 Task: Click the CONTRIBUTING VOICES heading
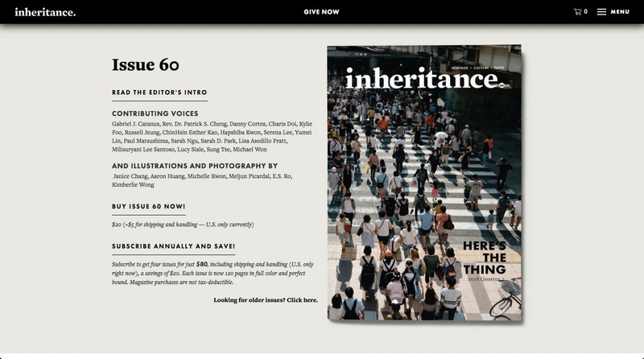point(155,113)
